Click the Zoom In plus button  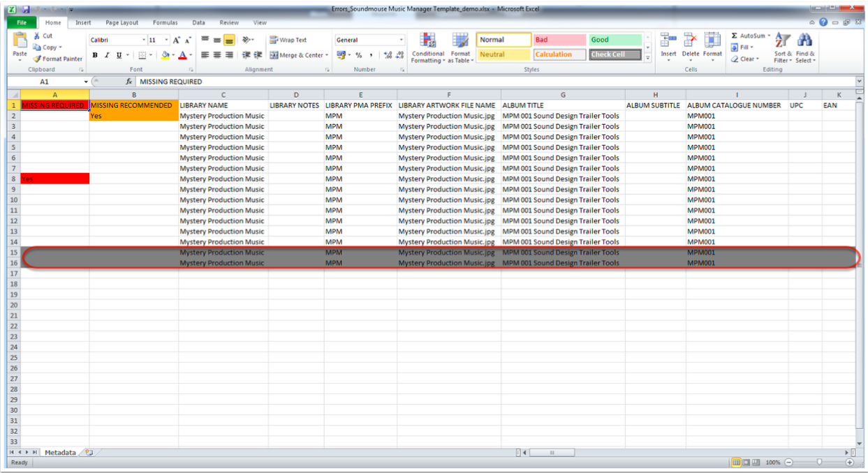pyautogui.click(x=850, y=463)
